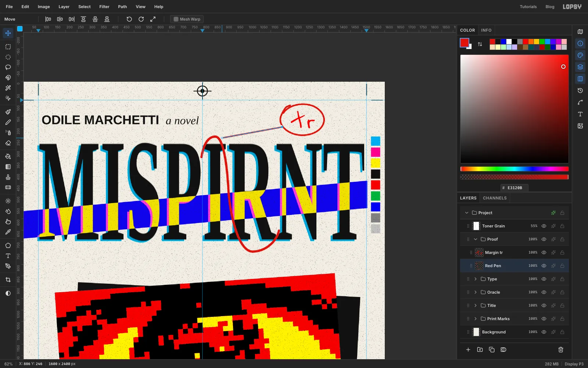Expand the Oracle group

[476, 292]
